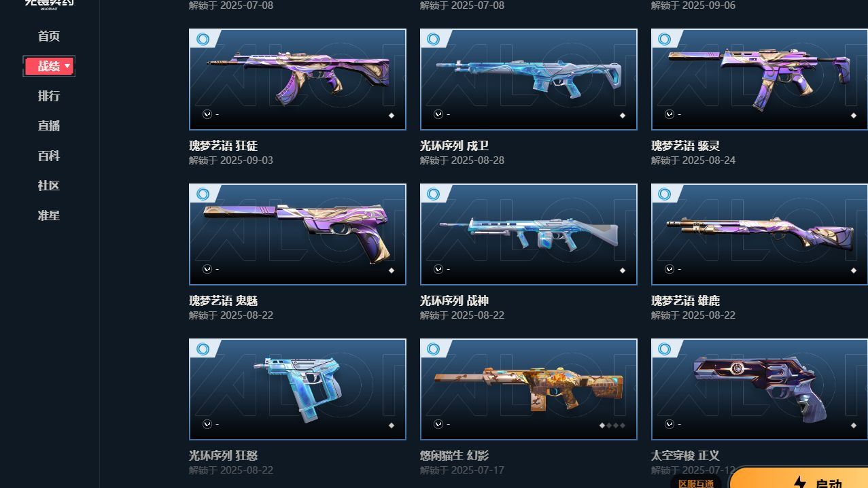Navigate to 社区 in the sidebar
The height and width of the screenshot is (488, 868).
click(49, 186)
